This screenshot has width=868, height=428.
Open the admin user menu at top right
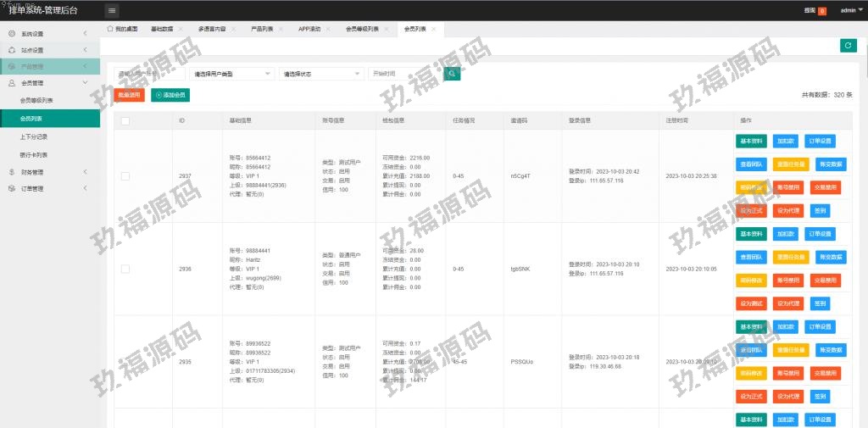click(x=851, y=10)
